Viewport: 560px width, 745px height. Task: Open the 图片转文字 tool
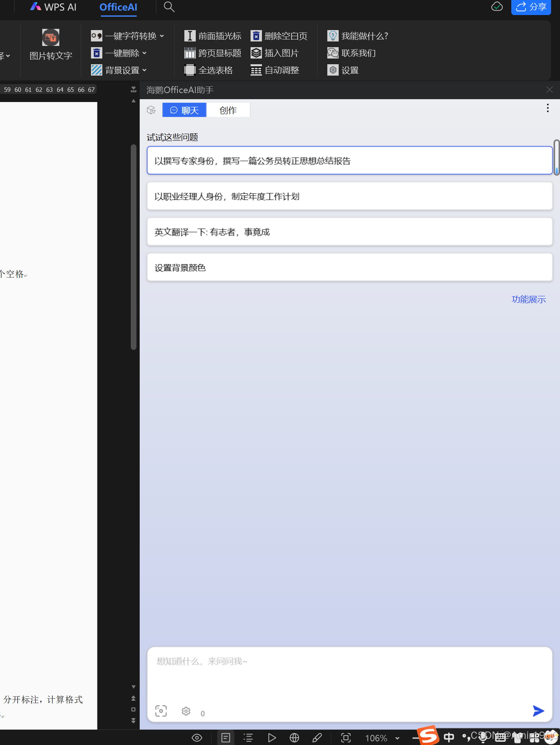point(51,45)
